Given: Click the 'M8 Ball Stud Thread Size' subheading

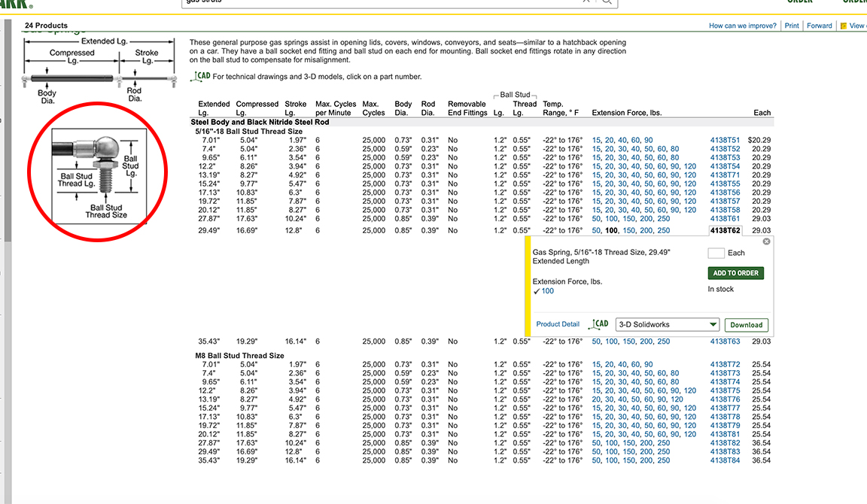Looking at the screenshot, I should (x=239, y=356).
